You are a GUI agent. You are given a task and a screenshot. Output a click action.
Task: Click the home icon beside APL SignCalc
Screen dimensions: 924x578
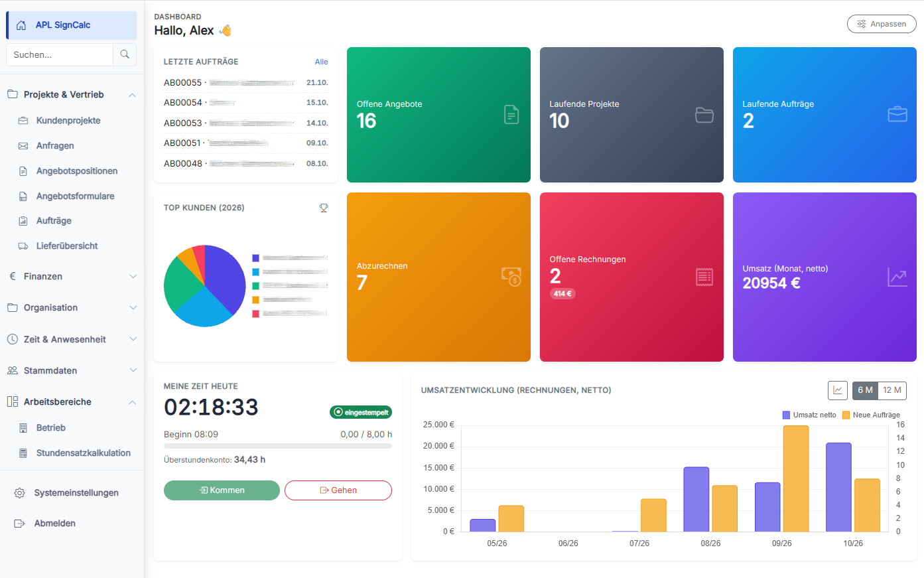tap(21, 25)
